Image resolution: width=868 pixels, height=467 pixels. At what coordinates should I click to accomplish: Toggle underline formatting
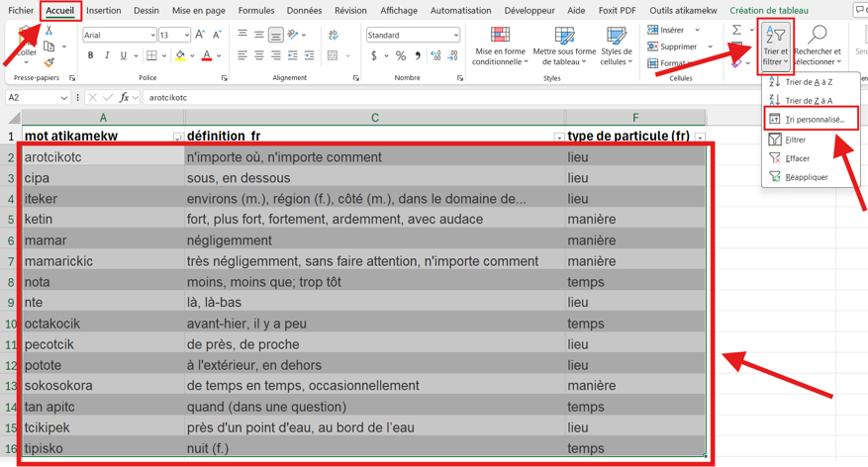[123, 55]
